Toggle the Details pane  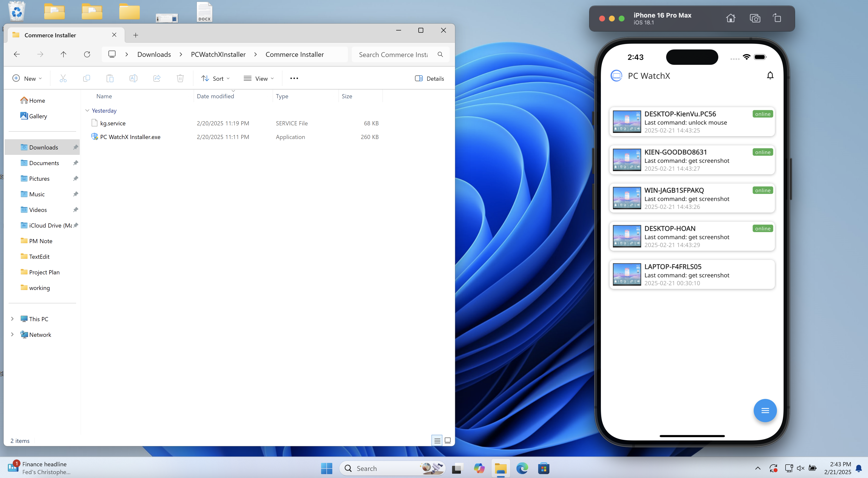(x=429, y=79)
